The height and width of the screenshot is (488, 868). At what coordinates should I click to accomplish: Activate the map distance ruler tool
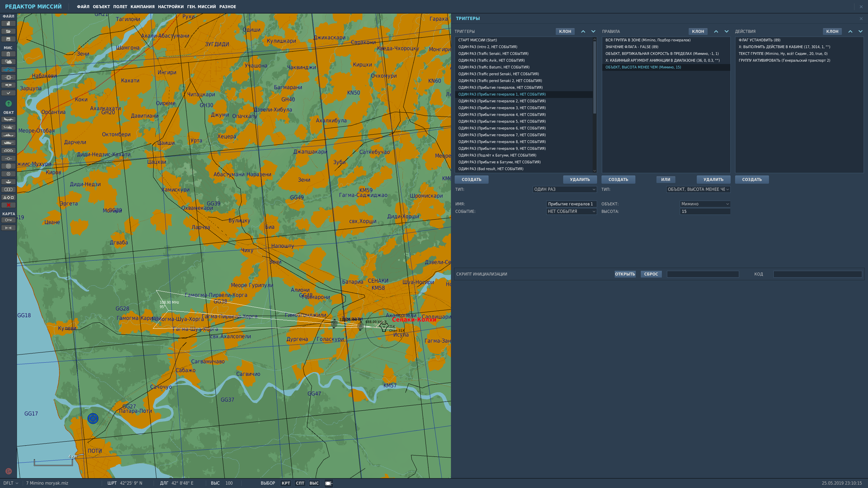coord(8,228)
